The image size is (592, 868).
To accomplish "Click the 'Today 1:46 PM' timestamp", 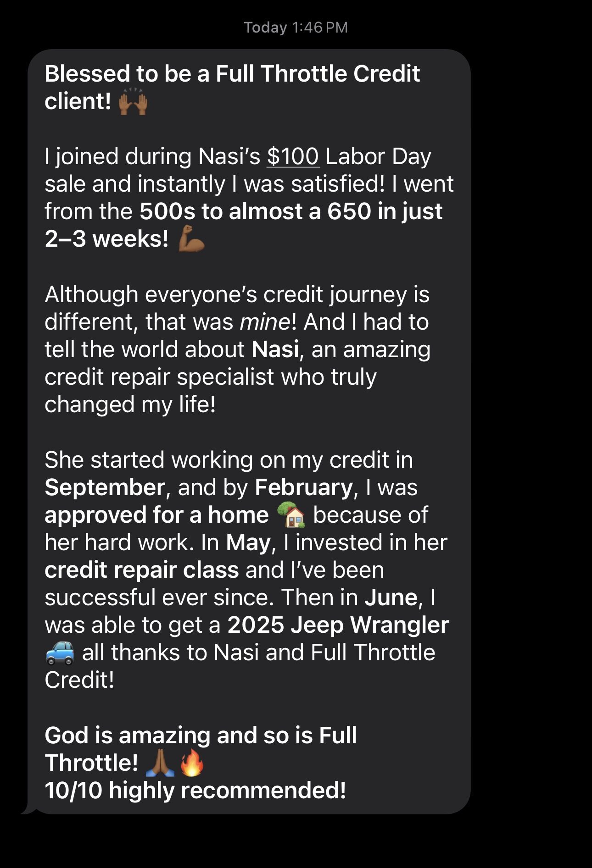I will (x=296, y=28).
